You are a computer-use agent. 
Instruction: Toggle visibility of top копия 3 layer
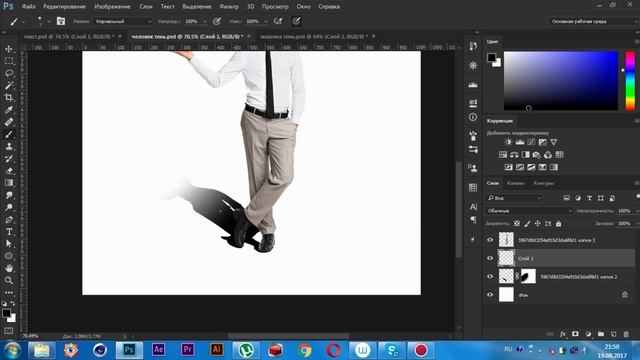[x=490, y=240]
